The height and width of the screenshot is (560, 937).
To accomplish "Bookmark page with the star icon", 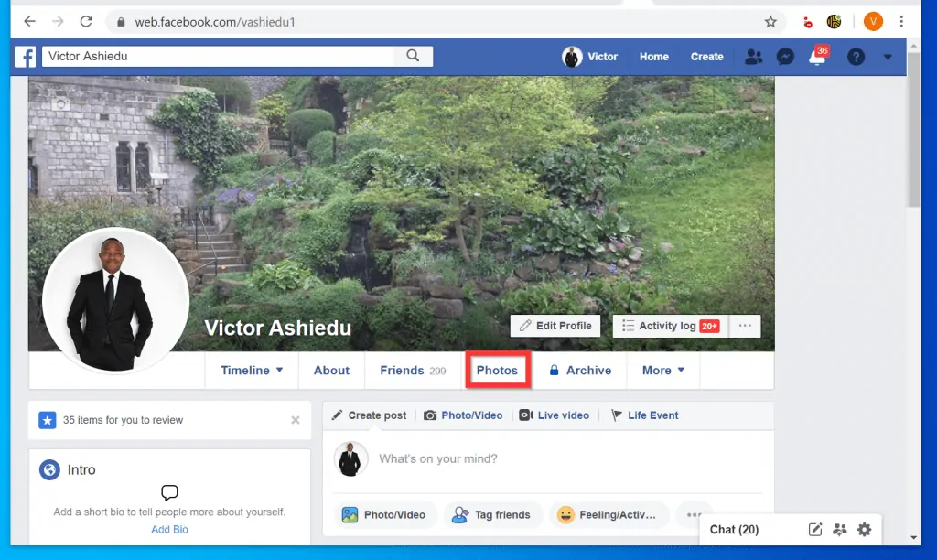I will [770, 22].
